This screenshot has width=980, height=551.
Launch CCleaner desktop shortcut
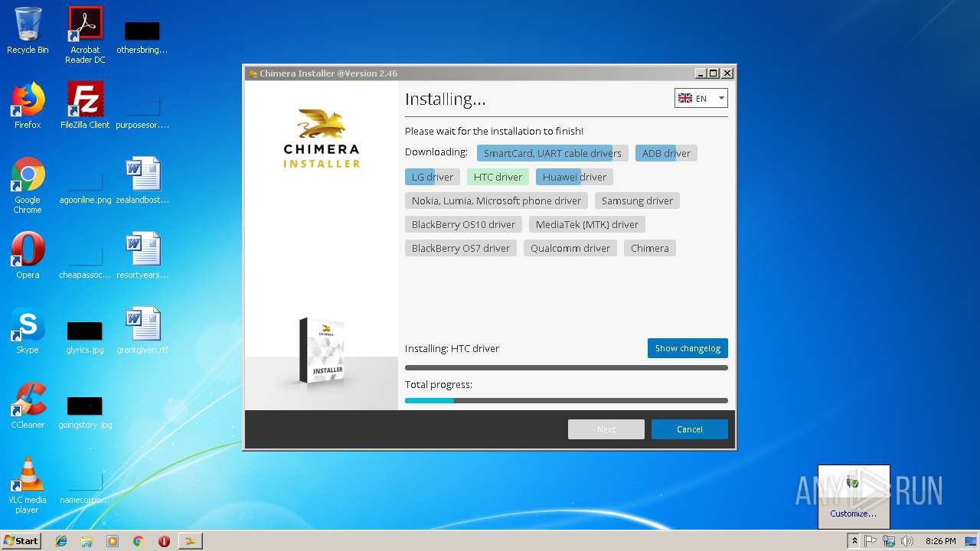[28, 406]
